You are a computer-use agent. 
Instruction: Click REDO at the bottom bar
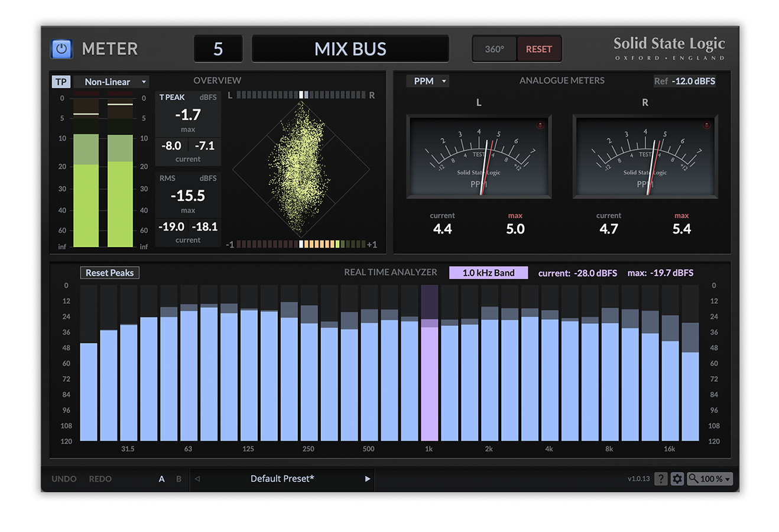coord(100,479)
